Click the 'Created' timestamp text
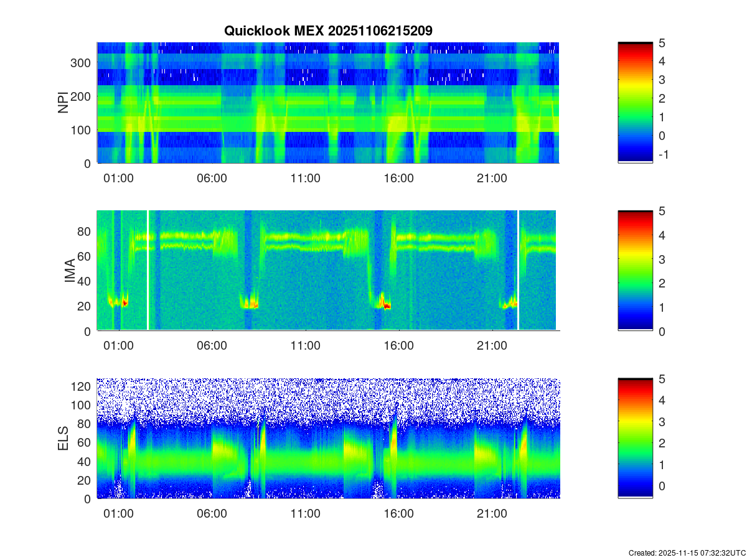Image resolution: width=747 pixels, height=560 pixels. (x=687, y=553)
